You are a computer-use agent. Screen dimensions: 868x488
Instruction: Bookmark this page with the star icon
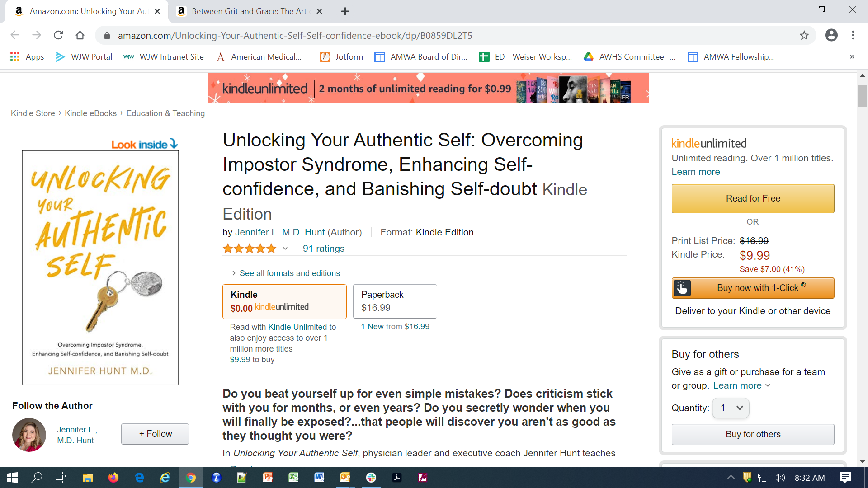pyautogui.click(x=804, y=35)
